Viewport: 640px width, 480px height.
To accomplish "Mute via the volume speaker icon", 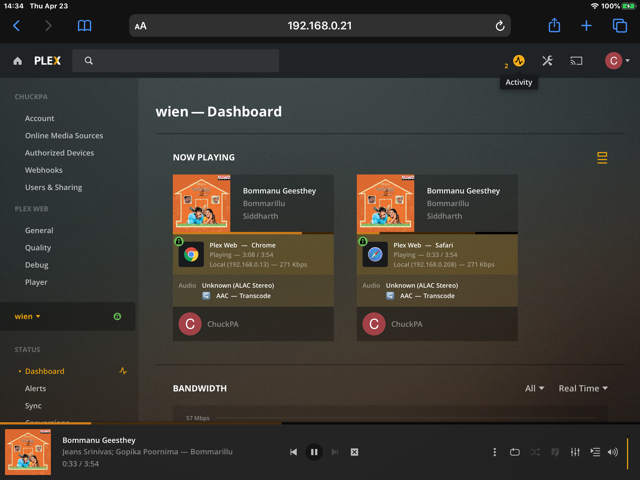I will 613,452.
